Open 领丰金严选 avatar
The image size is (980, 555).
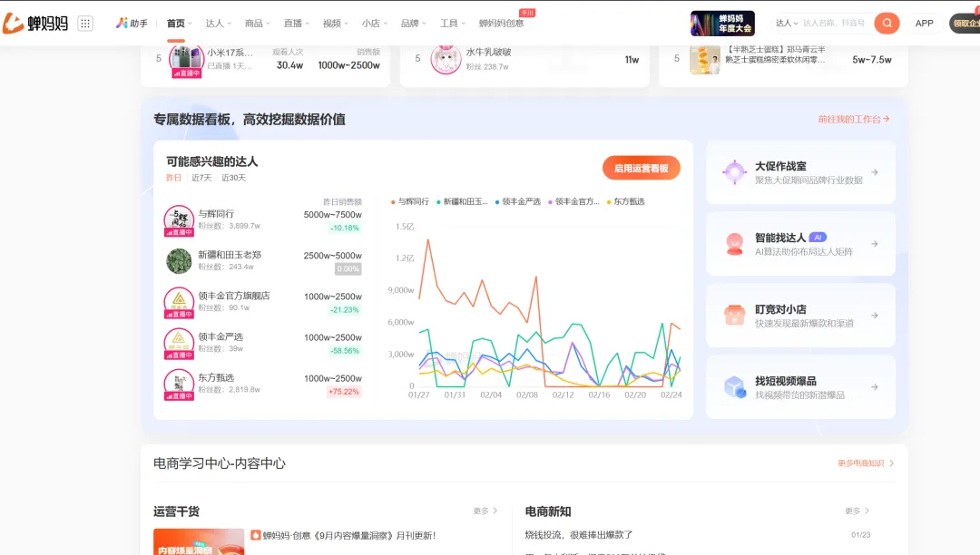click(179, 343)
